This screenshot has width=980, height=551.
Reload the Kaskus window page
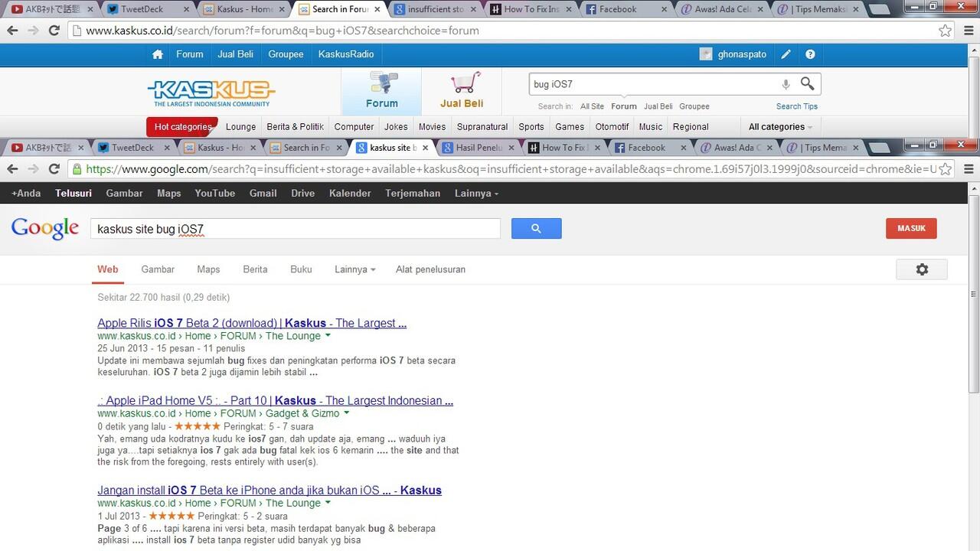click(x=54, y=31)
